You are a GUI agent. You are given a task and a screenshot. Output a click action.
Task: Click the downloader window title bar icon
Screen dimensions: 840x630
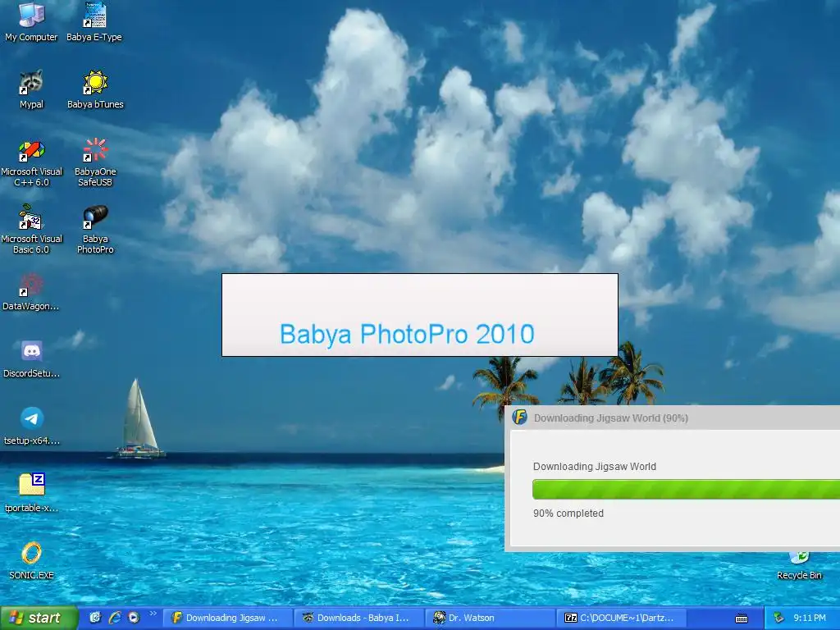click(519, 418)
